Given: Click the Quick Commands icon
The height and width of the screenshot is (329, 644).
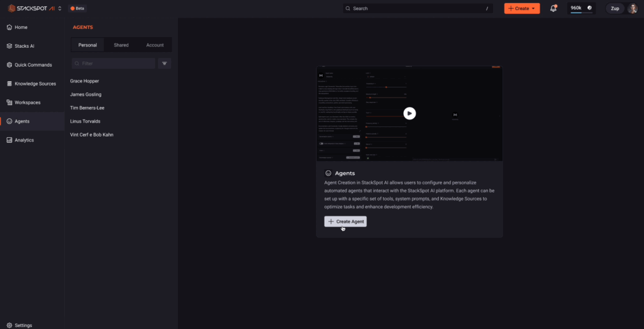Looking at the screenshot, I should click(9, 65).
